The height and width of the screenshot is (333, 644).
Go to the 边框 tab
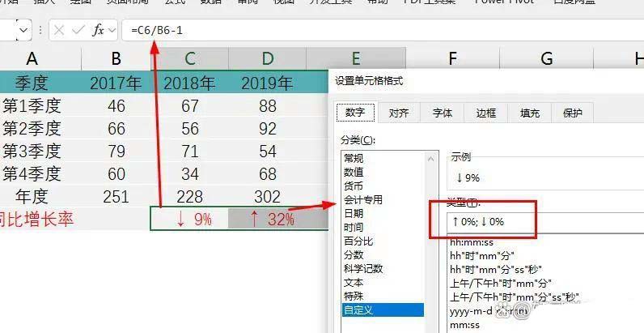pos(485,113)
